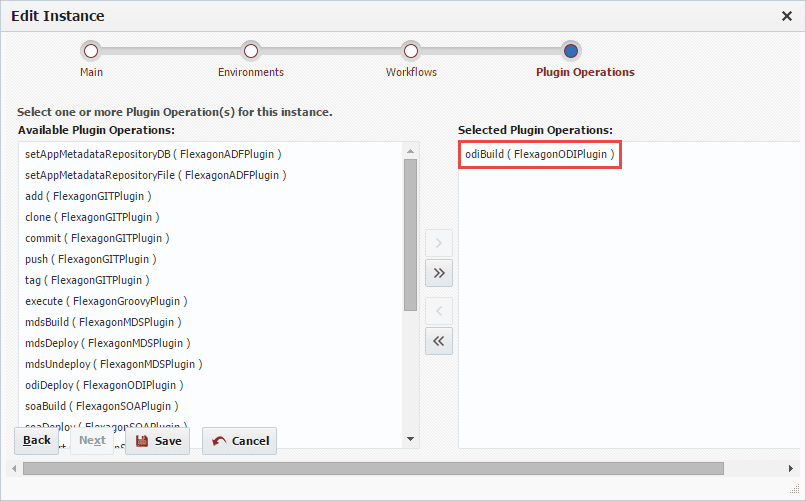This screenshot has height=501, width=806.
Task: Select odiBuild in Selected Plugin Operations
Action: coord(540,154)
